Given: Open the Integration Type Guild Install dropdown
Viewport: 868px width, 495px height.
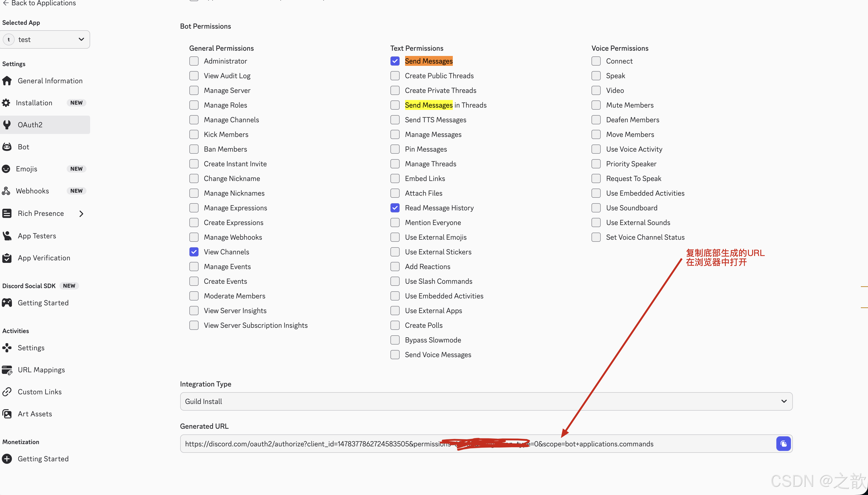Looking at the screenshot, I should [x=486, y=401].
